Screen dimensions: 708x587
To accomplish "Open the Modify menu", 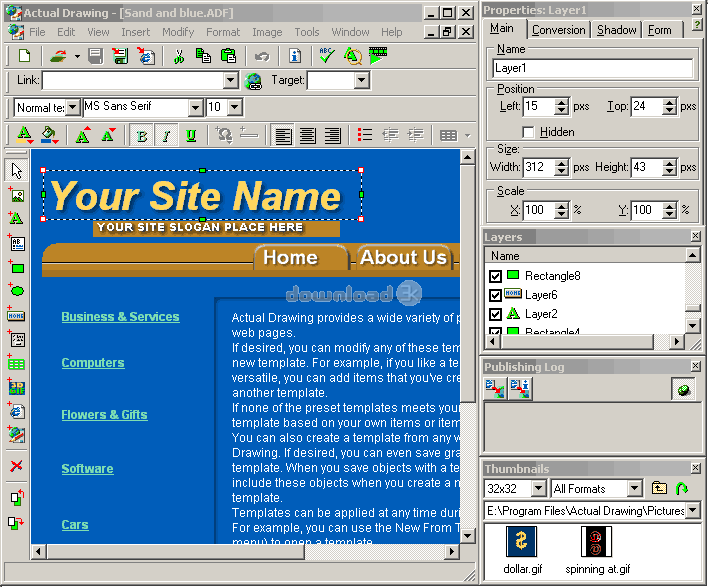I will (x=178, y=32).
